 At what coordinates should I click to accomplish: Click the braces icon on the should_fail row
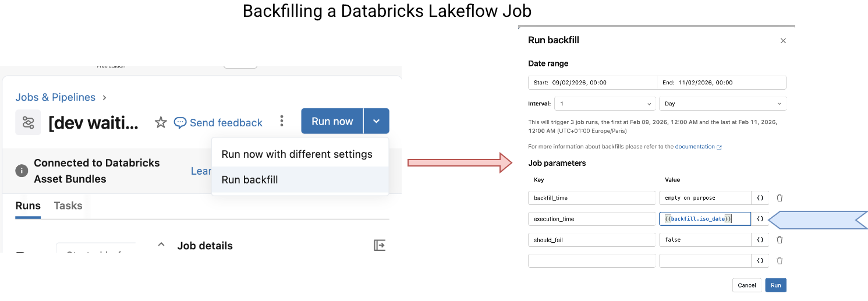760,240
